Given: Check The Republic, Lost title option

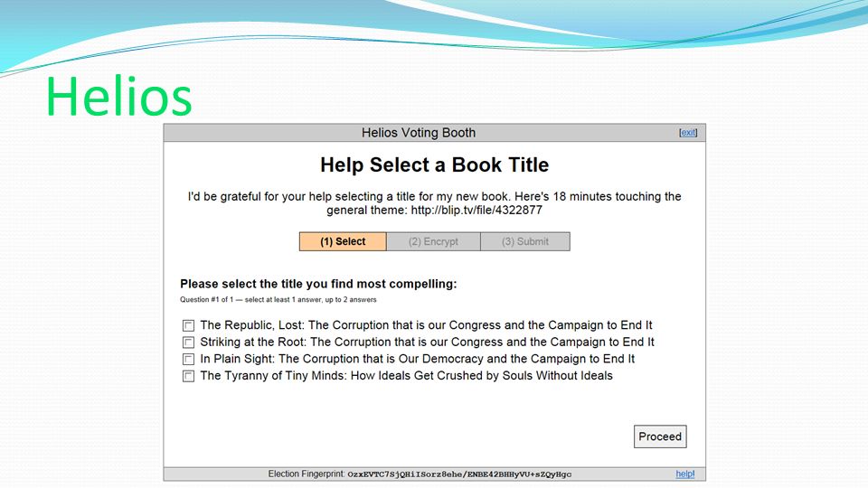Looking at the screenshot, I should click(189, 326).
